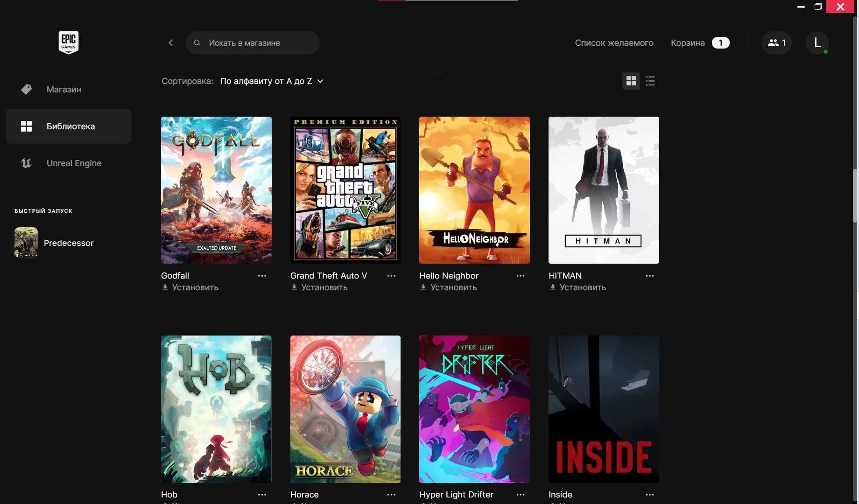Open the Hob cover thumbnail
The image size is (859, 504).
click(216, 409)
